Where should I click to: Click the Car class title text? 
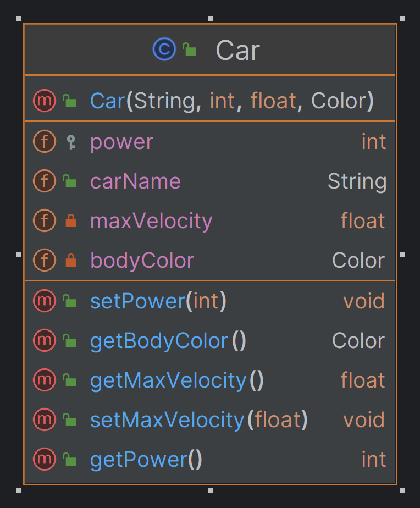pos(238,50)
